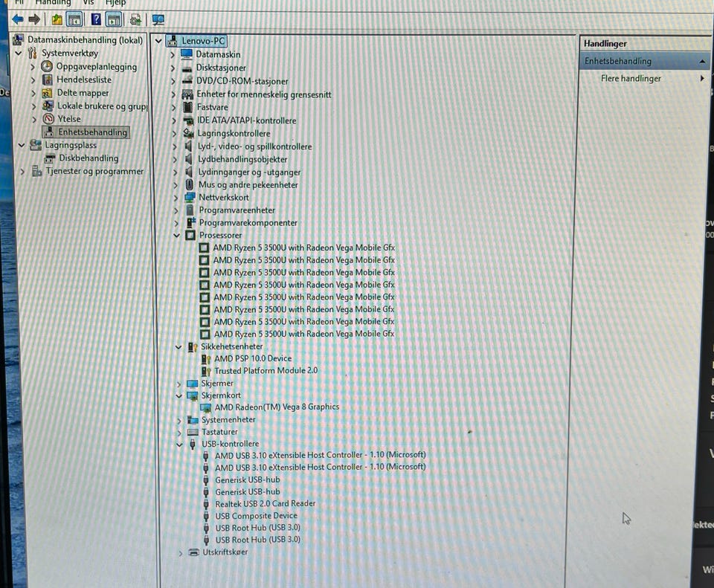Select Enhetsbehandling in the left tree

(x=92, y=132)
